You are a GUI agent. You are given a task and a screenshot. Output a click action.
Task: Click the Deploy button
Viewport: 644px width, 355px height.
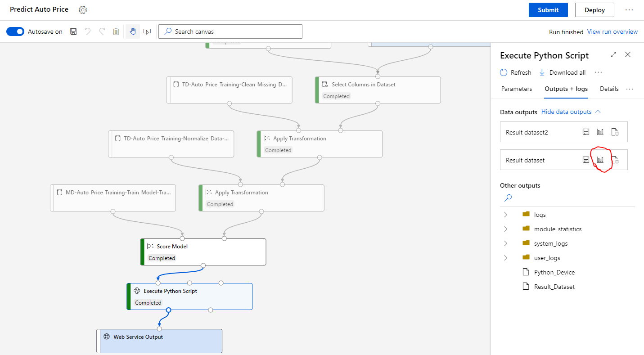(594, 10)
